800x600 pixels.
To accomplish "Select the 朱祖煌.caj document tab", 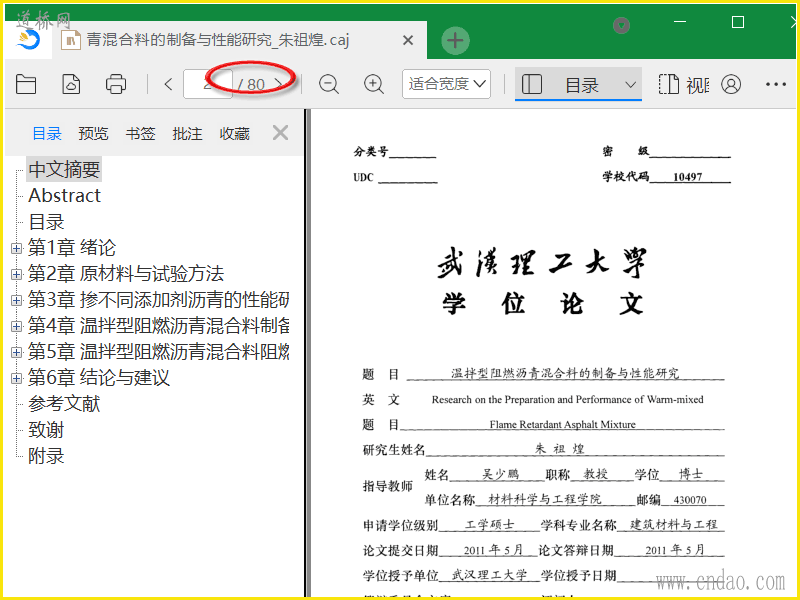I will point(217,40).
